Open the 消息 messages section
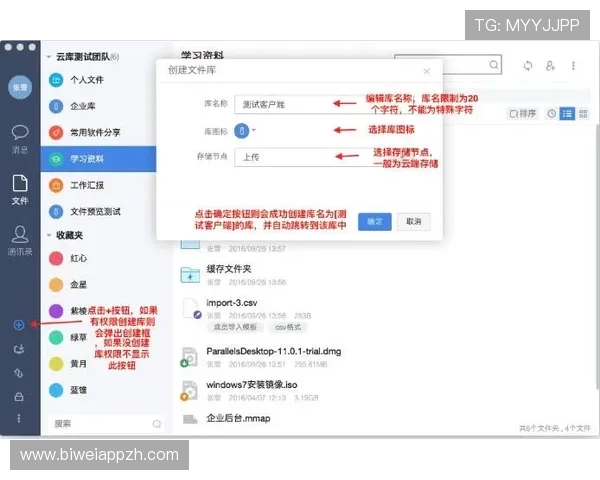Screen dimensions: 600x480 20,140
